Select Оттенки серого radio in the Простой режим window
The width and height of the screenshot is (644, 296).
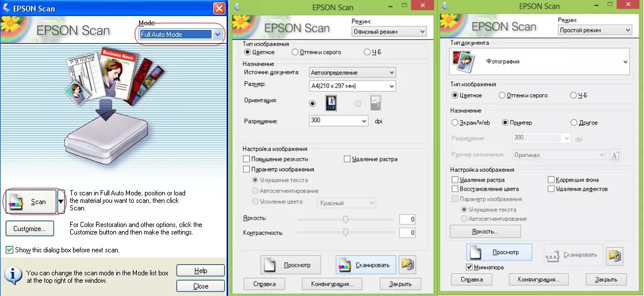pyautogui.click(x=502, y=95)
